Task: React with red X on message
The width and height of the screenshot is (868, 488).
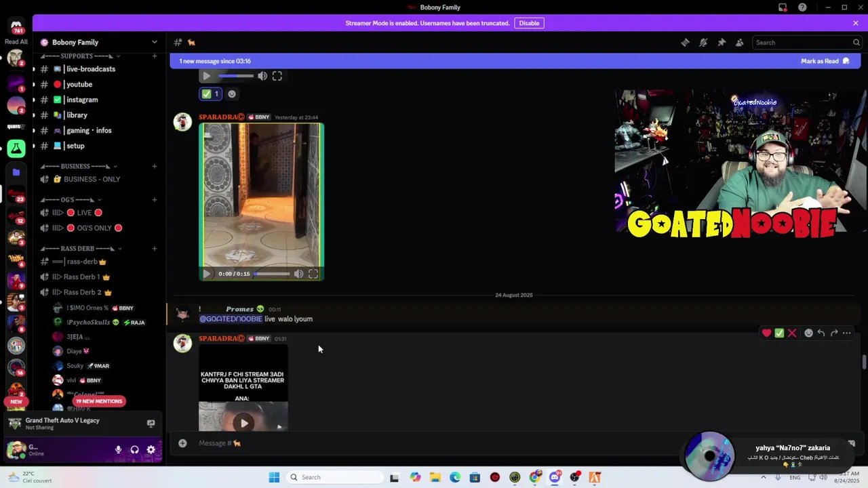Action: [792, 333]
